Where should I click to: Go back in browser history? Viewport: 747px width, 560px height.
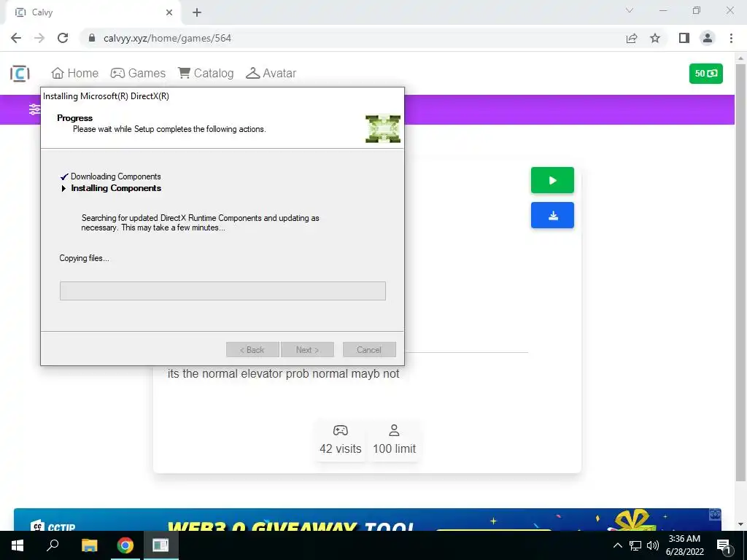coord(16,38)
